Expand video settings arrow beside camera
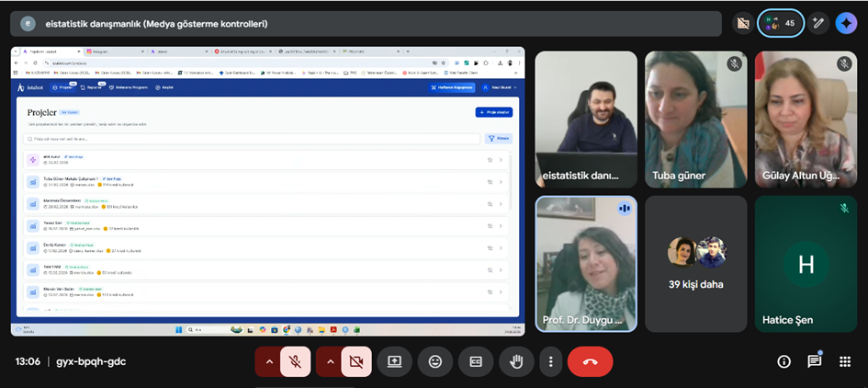 pos(329,361)
